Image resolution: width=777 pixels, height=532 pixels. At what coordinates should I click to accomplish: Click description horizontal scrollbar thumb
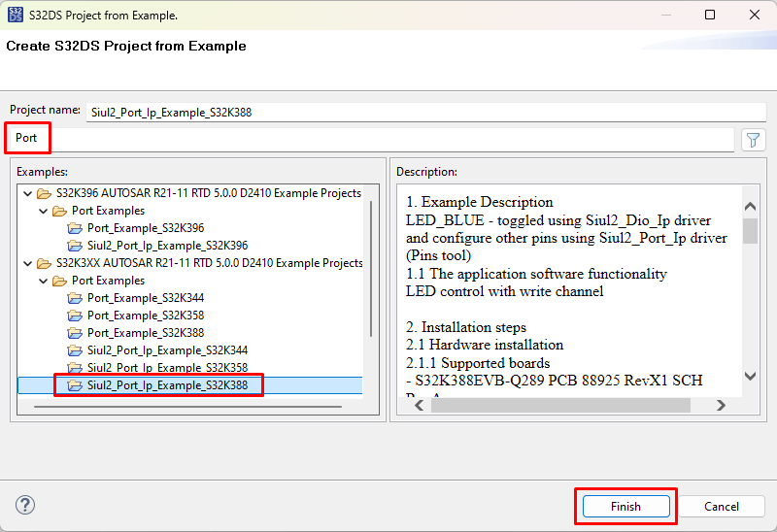click(560, 406)
